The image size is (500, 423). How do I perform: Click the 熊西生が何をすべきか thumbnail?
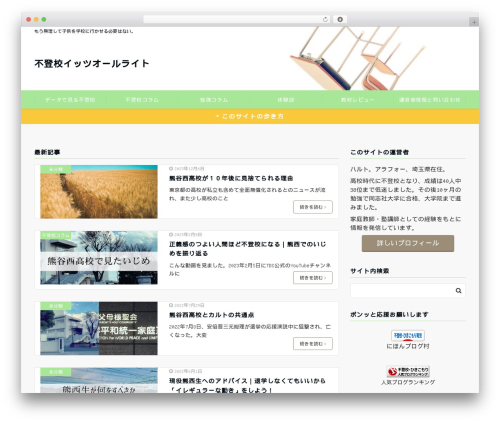[x=99, y=380]
